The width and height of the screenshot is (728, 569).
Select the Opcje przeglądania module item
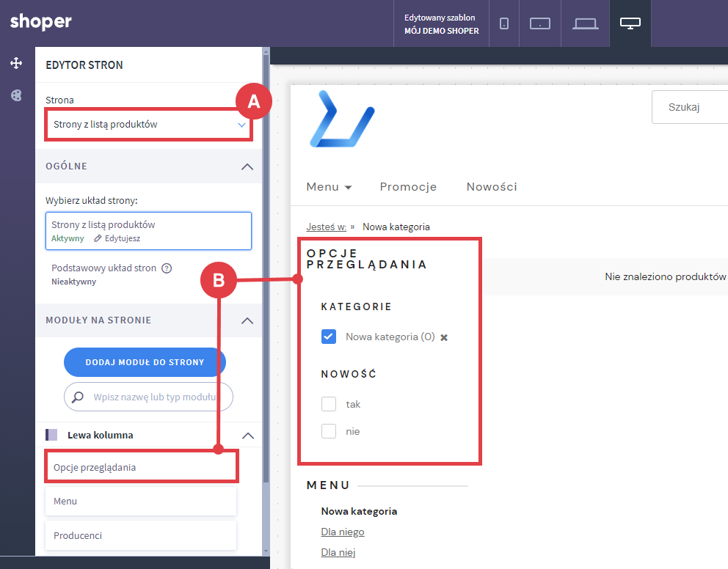[141, 467]
